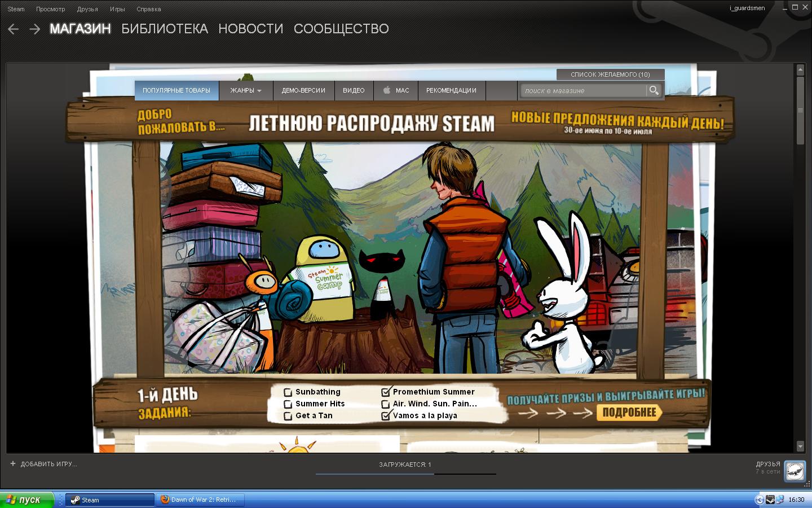Open Рекомендации tab
The height and width of the screenshot is (508, 812).
tap(451, 90)
